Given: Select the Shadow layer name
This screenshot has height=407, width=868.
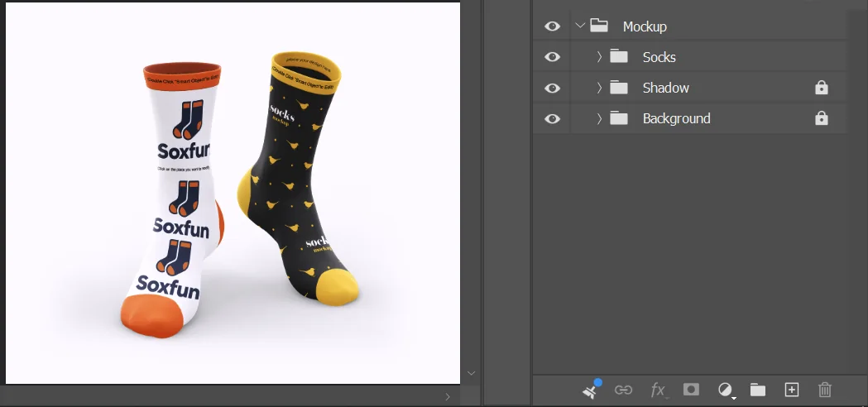Looking at the screenshot, I should [x=665, y=88].
